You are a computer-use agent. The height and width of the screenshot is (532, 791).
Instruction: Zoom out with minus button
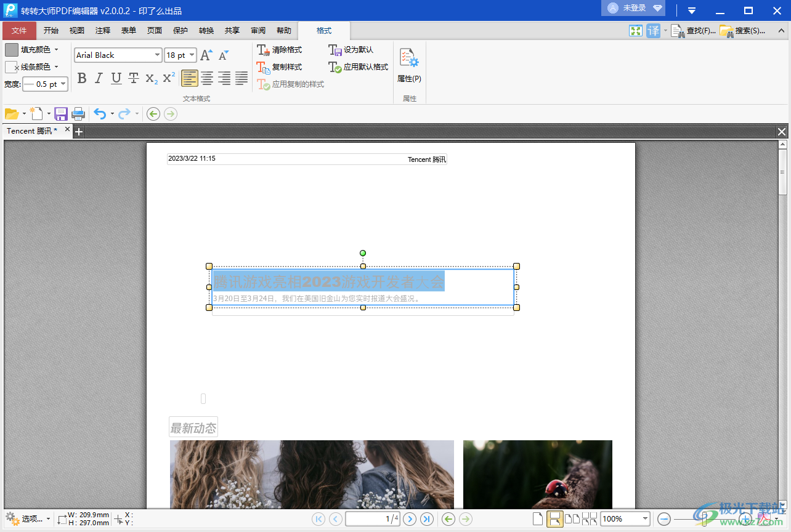(x=664, y=519)
